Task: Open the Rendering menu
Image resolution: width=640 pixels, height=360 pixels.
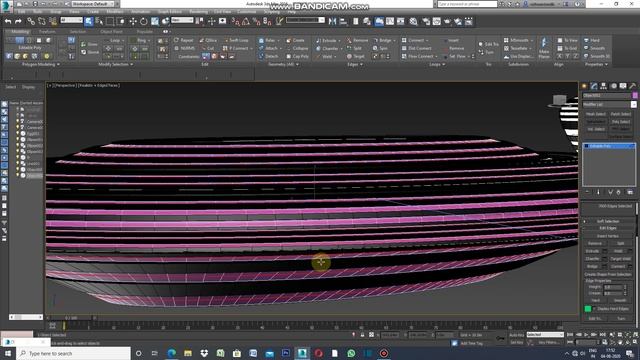Action: pyautogui.click(x=198, y=12)
